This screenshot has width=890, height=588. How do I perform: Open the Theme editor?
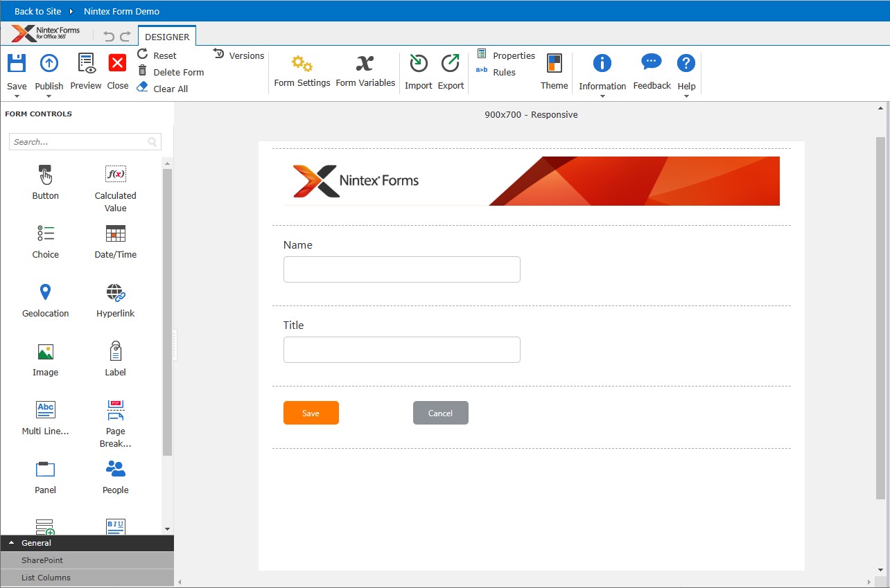554,69
